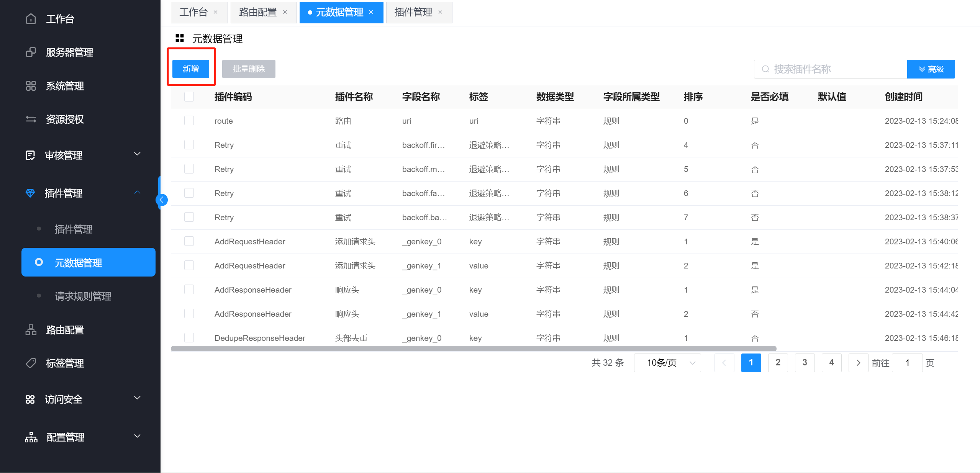Image resolution: width=980 pixels, height=473 pixels.
Task: Select current page 1 button
Action: [751, 363]
